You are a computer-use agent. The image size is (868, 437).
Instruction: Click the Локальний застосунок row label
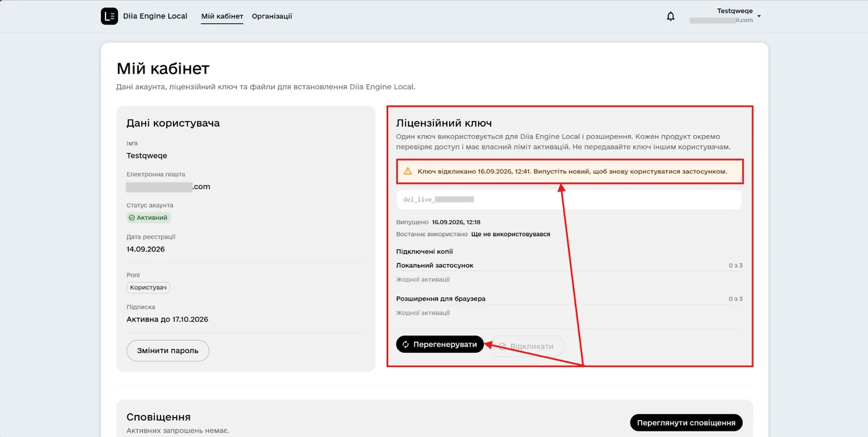(435, 265)
